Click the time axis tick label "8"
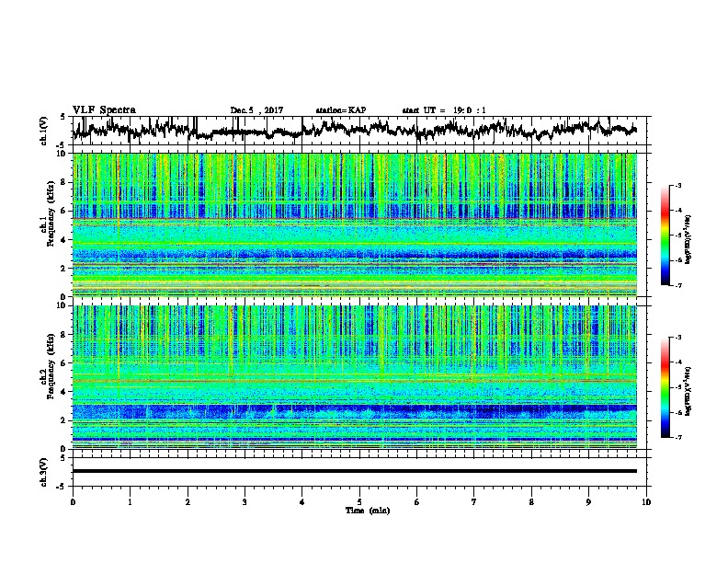The height and width of the screenshot is (563, 728). click(531, 502)
